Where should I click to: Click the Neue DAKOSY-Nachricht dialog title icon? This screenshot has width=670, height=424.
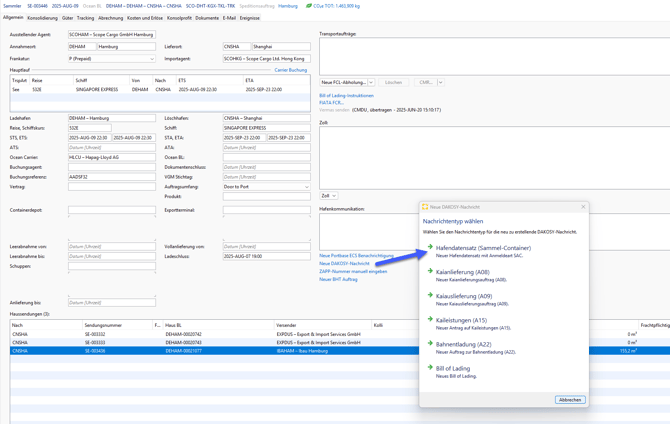(425, 207)
